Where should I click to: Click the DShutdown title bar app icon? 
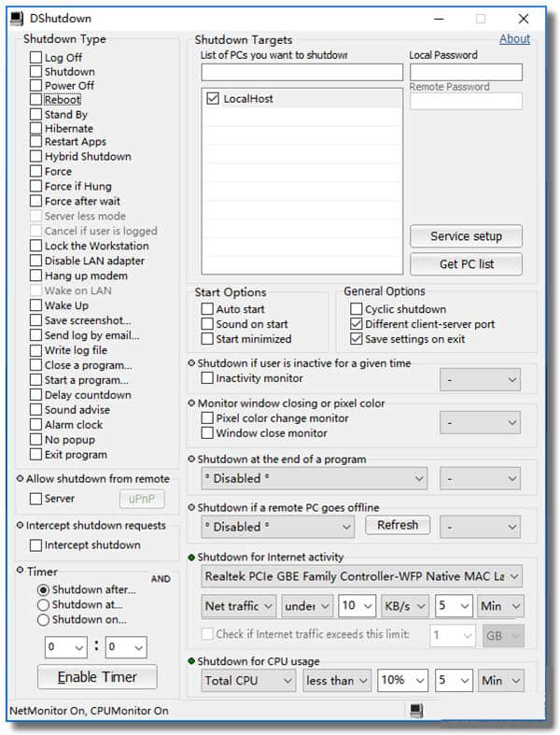pyautogui.click(x=17, y=19)
